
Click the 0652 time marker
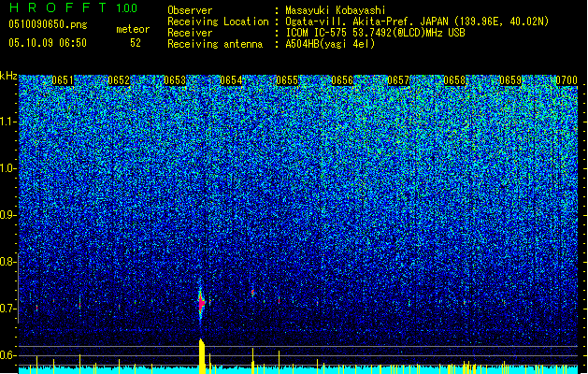tap(119, 80)
